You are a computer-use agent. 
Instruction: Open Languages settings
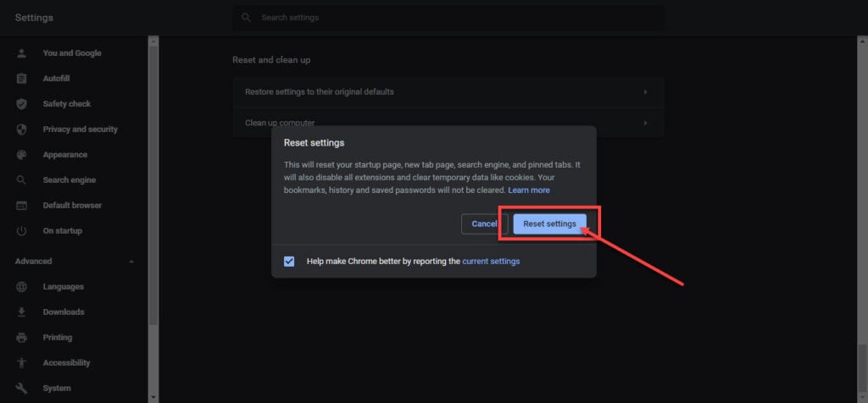(x=64, y=287)
